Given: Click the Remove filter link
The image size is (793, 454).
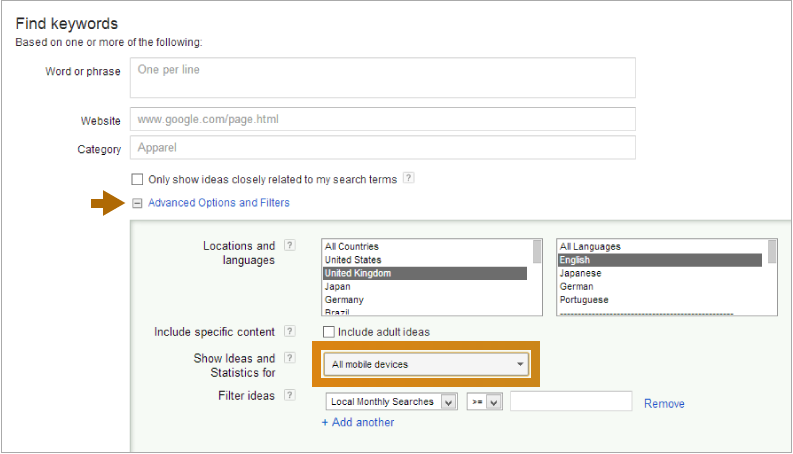Looking at the screenshot, I should [x=664, y=403].
